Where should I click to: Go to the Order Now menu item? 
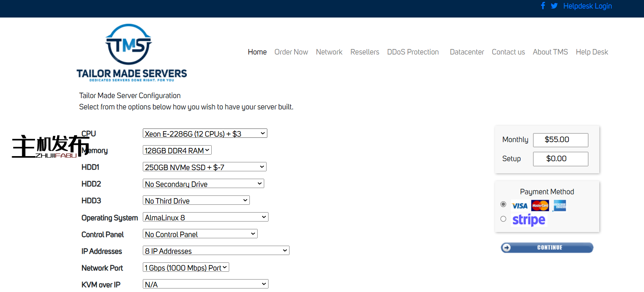coord(291,52)
